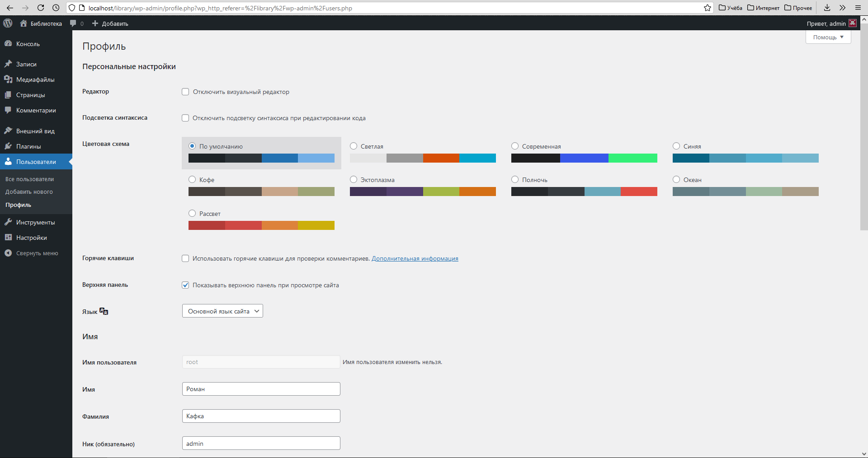This screenshot has width=868, height=458.
Task: Click the Фамилия input field with Кафка
Action: point(261,416)
